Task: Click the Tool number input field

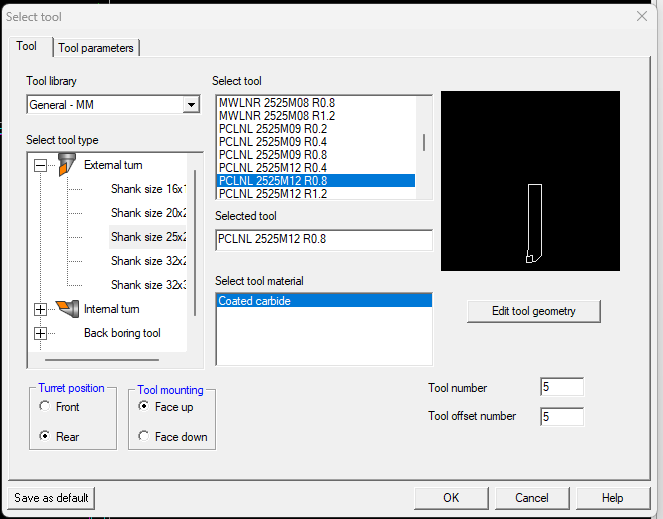Action: (x=562, y=387)
